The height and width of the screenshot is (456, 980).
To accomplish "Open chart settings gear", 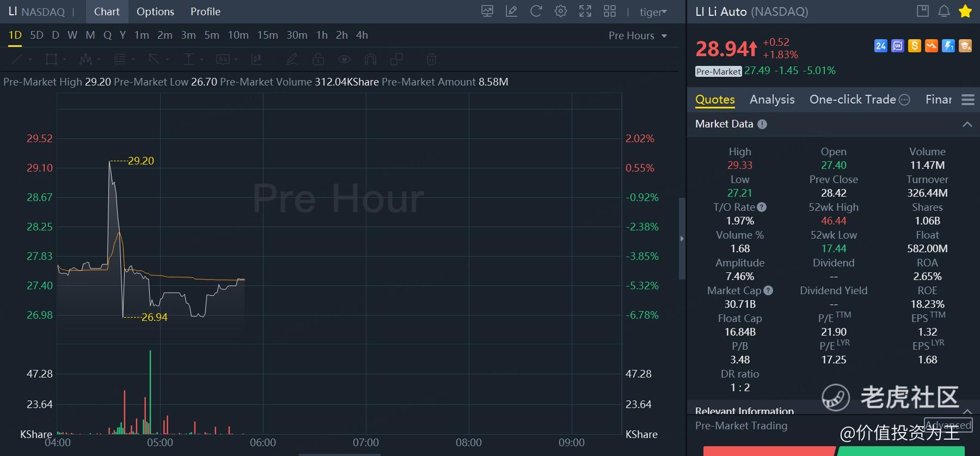I will pos(561,11).
